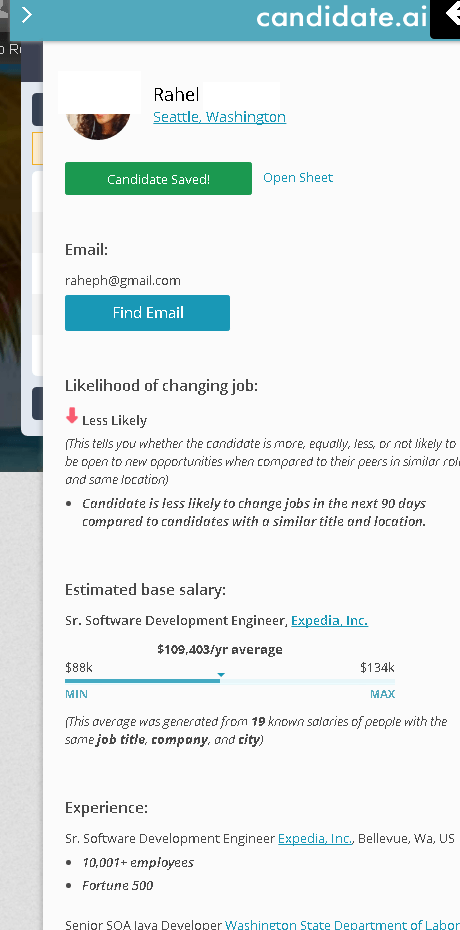Collapse the candidate.ai panel using the chevron arrow

27,14
